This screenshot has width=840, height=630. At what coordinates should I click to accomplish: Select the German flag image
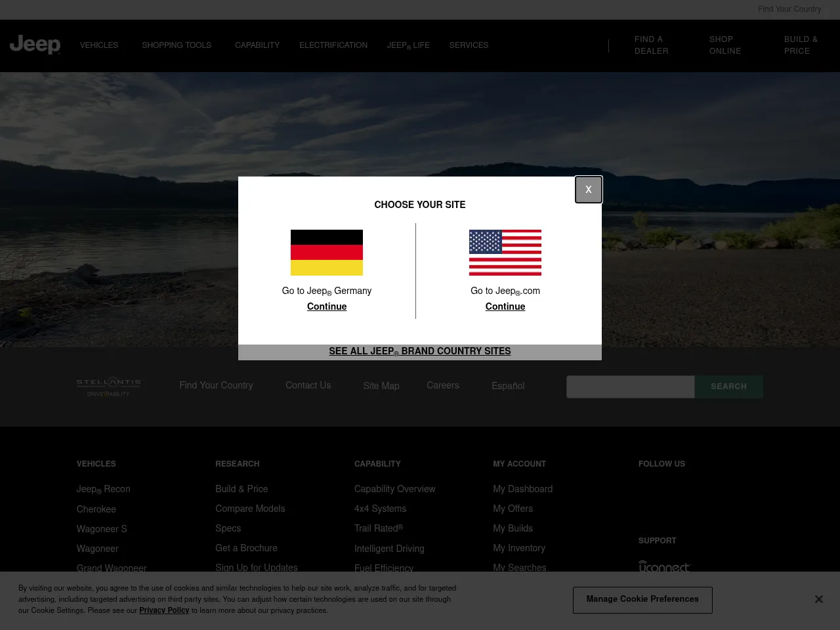(327, 253)
